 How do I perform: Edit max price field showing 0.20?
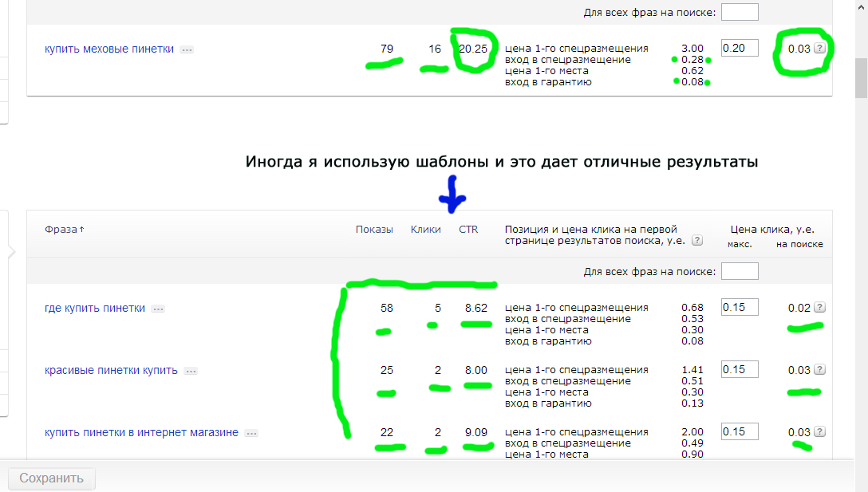point(740,48)
